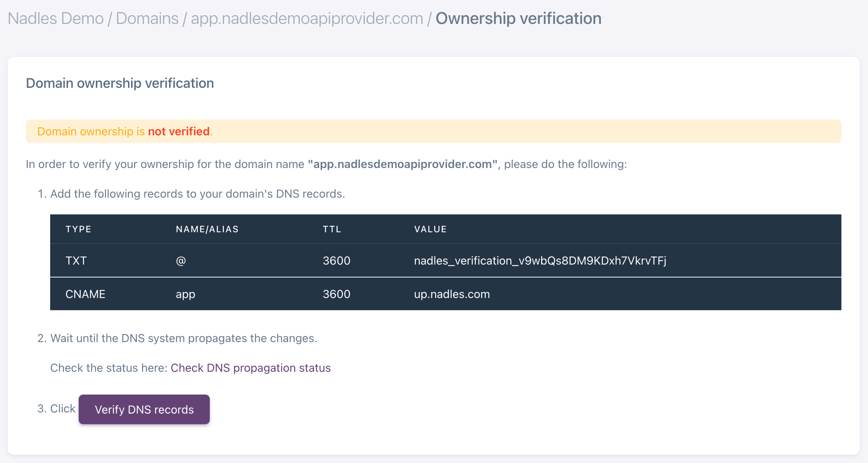Click the Verify DNS records button
868x463 pixels.
pyautogui.click(x=144, y=409)
